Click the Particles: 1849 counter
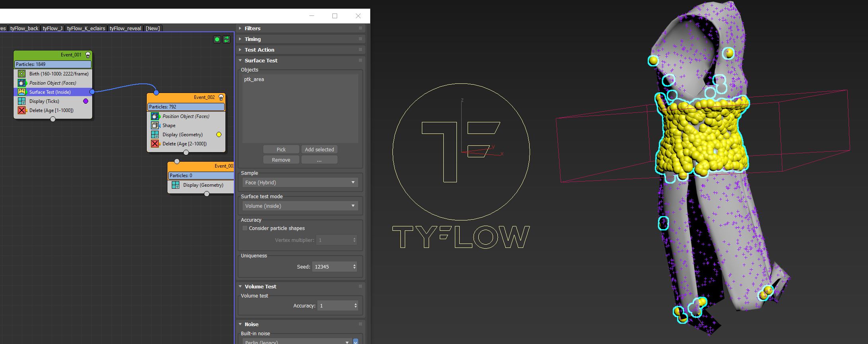 coord(53,64)
